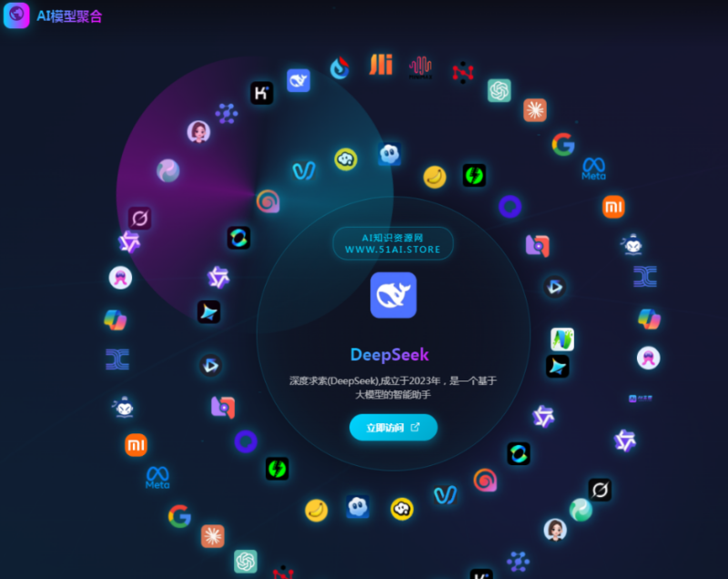Viewport: 728px width, 579px height.
Task: Click the AI模型聚合 globe logo
Action: point(16,15)
